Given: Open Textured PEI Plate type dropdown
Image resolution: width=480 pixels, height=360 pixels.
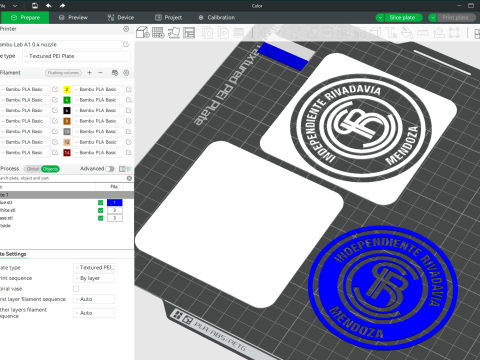Looking at the screenshot, I should [76, 56].
